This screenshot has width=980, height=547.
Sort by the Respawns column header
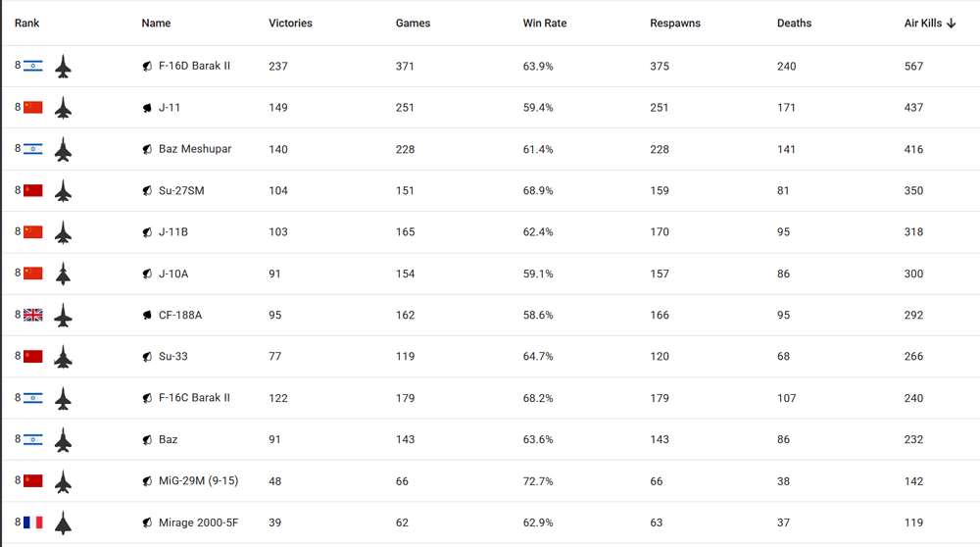click(675, 24)
